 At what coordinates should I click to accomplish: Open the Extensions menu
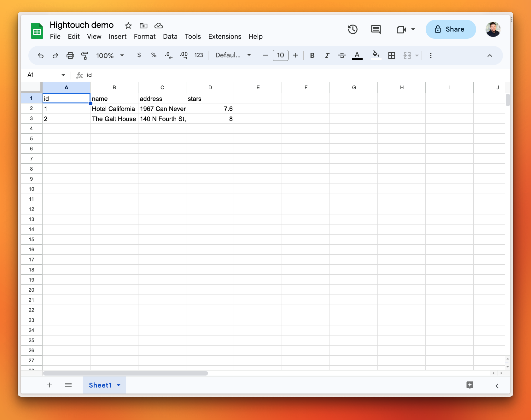tap(225, 37)
